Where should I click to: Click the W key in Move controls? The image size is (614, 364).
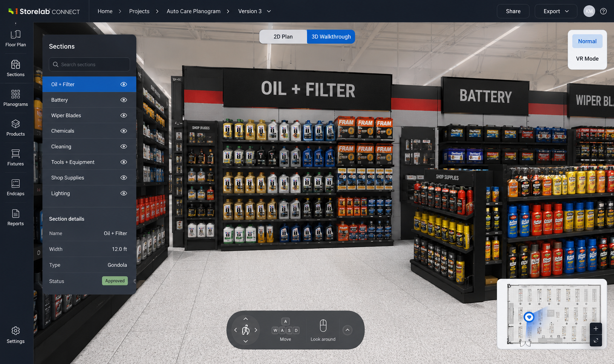point(275,330)
